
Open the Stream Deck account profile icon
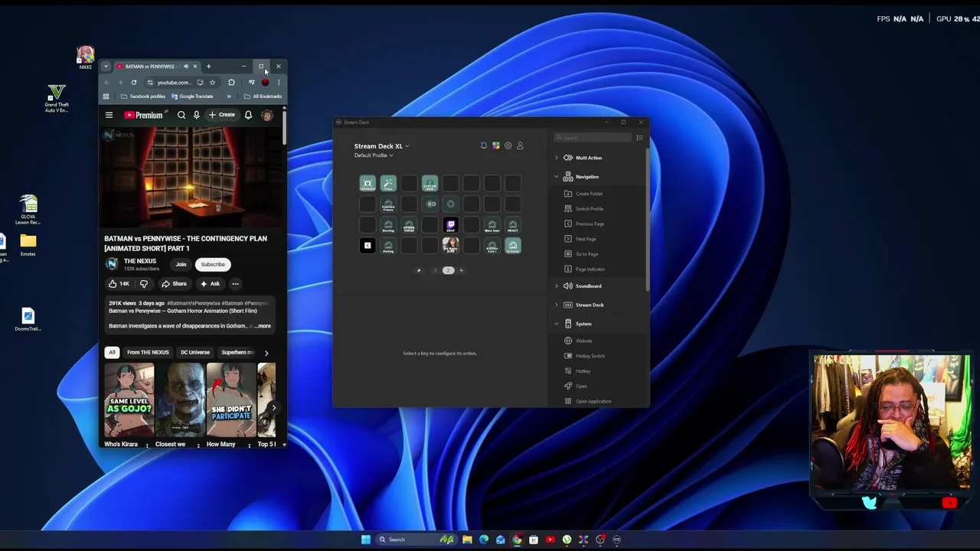click(520, 145)
